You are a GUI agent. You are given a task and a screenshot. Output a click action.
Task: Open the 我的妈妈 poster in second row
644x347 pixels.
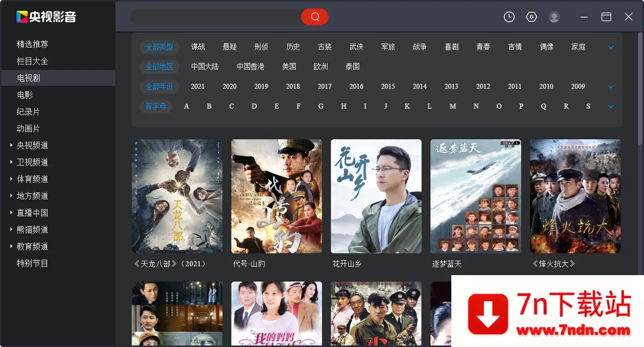(x=276, y=314)
